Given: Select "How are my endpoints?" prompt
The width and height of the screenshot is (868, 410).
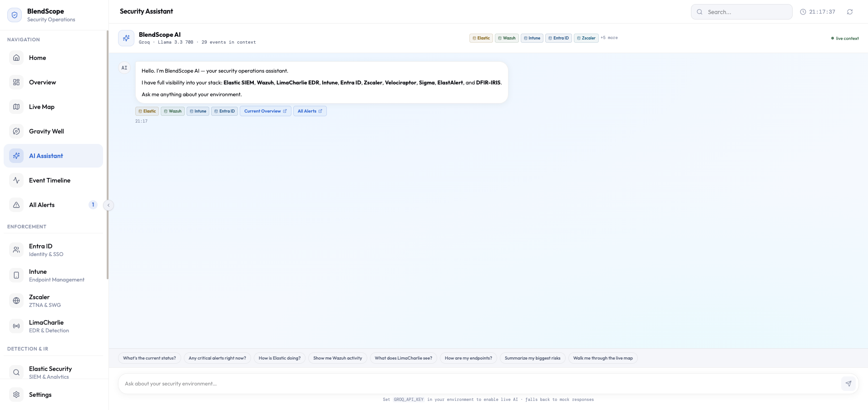Looking at the screenshot, I should point(469,358).
